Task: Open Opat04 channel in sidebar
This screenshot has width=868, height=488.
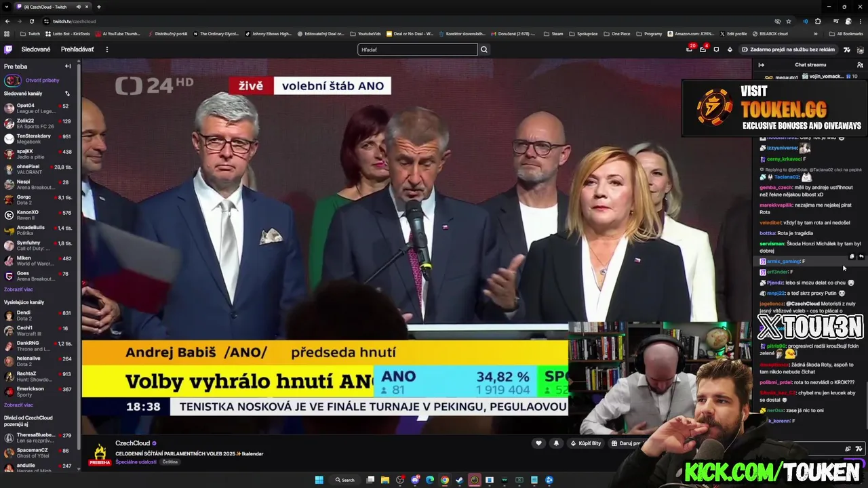Action: [39, 108]
